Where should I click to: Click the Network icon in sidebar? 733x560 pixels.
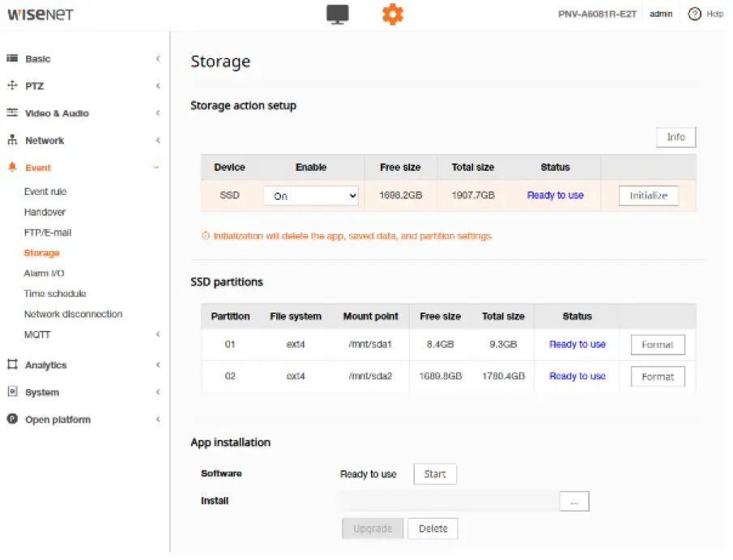coord(12,140)
